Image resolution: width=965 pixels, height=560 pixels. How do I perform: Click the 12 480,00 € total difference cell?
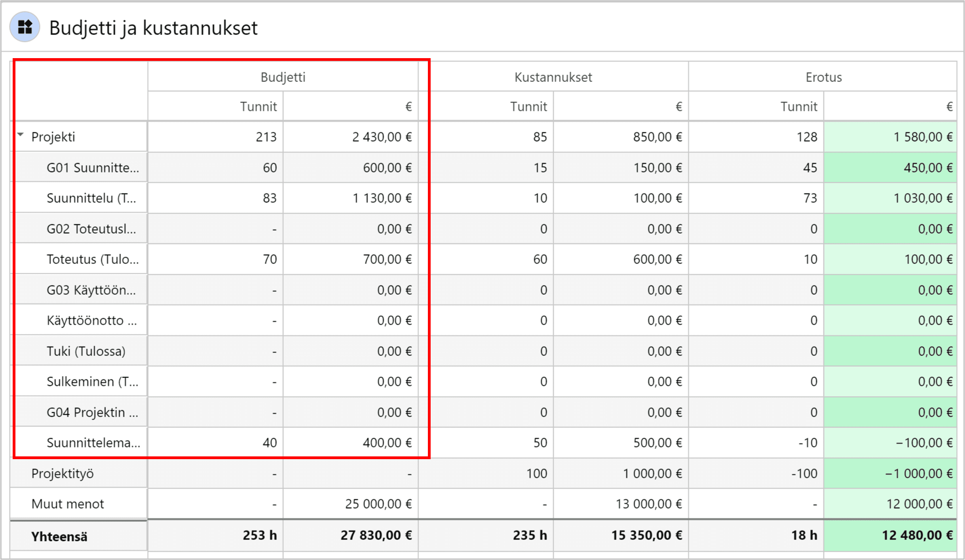pos(917,535)
